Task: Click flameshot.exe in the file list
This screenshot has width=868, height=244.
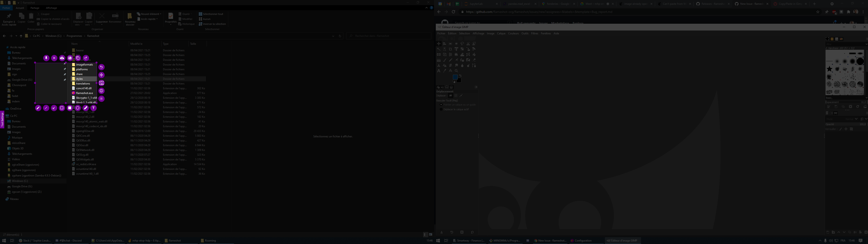Action: point(85,93)
